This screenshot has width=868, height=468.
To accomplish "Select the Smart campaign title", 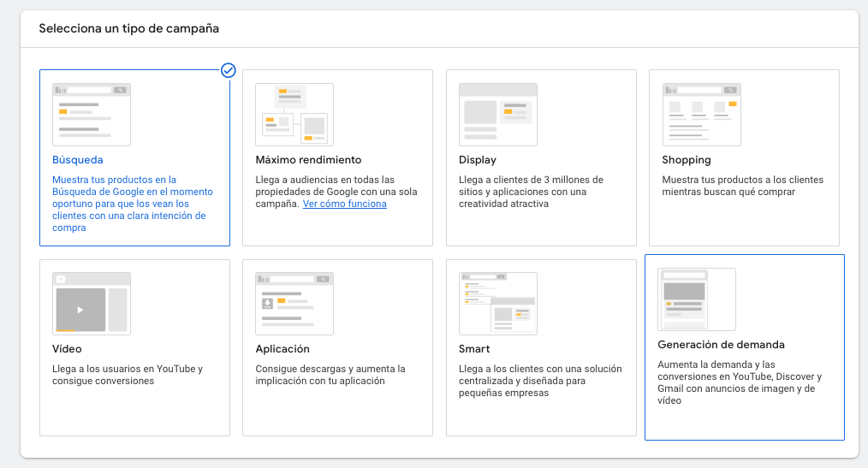I will click(474, 349).
